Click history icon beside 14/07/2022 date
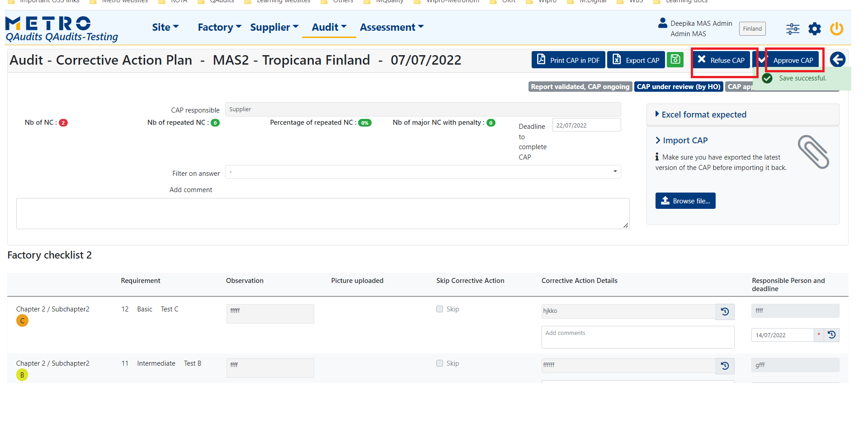Image resolution: width=868 pixels, height=438 pixels. click(831, 335)
